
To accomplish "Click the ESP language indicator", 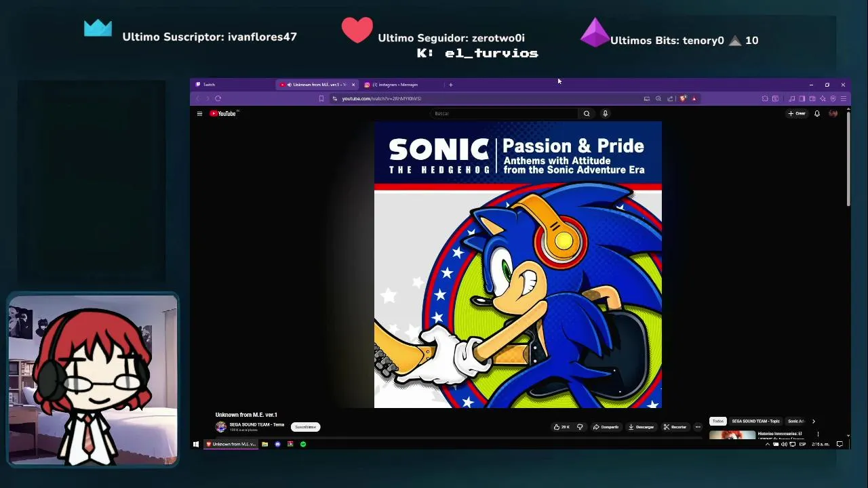I will tap(802, 445).
